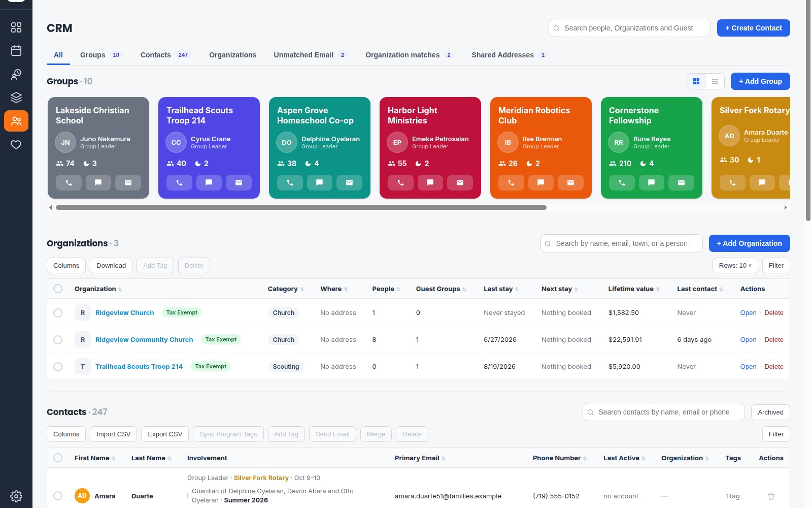Sort organizations by Last stay column
Viewport: 812px width, 508px height.
[501, 289]
